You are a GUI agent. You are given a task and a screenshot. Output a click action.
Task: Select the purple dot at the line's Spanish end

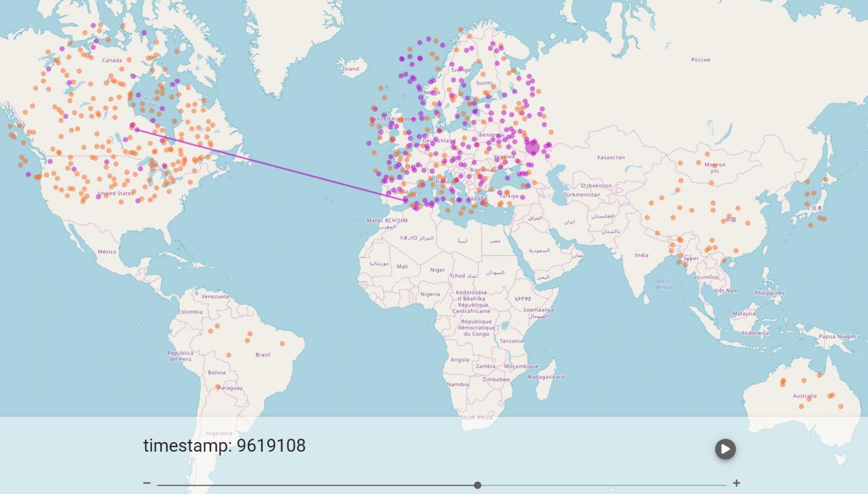click(406, 199)
